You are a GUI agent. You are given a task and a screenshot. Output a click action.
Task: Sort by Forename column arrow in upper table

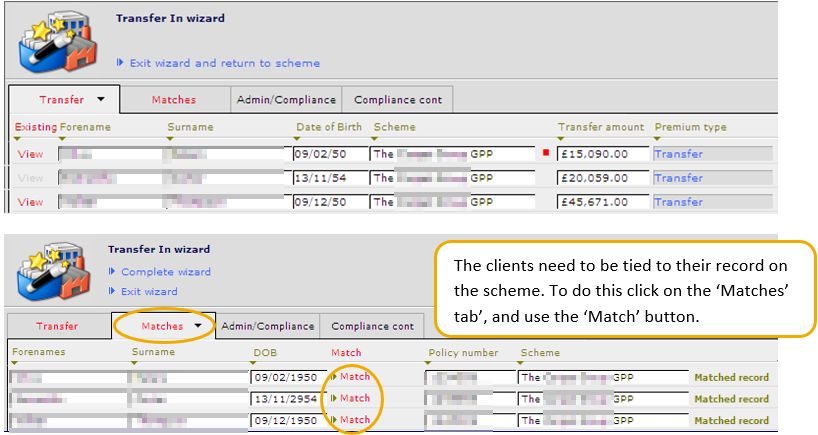[x=62, y=139]
